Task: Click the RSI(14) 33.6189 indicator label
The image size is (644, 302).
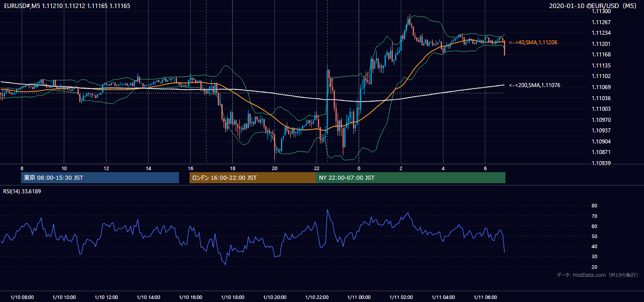Action: pos(22,191)
